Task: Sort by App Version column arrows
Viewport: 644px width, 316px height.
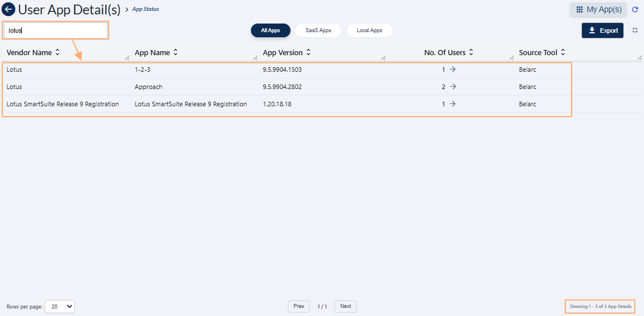Action: click(x=308, y=52)
